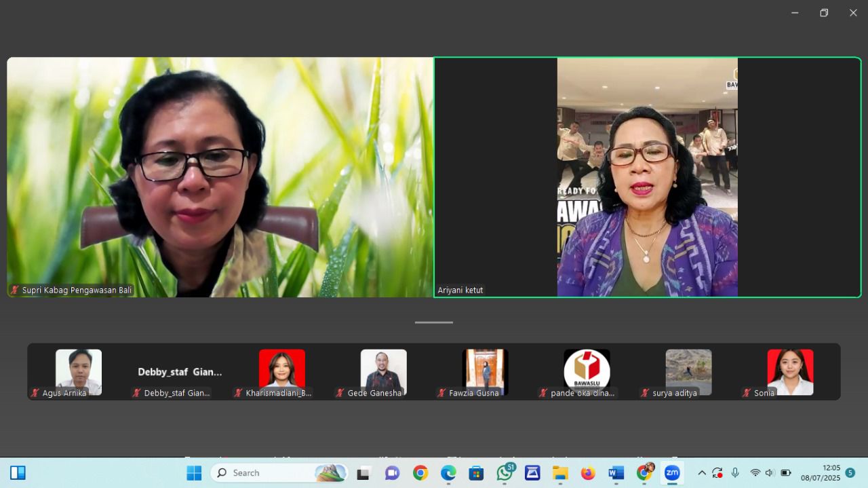Launch Firefox from the taskbar
The width and height of the screenshot is (868, 488).
coord(588,473)
